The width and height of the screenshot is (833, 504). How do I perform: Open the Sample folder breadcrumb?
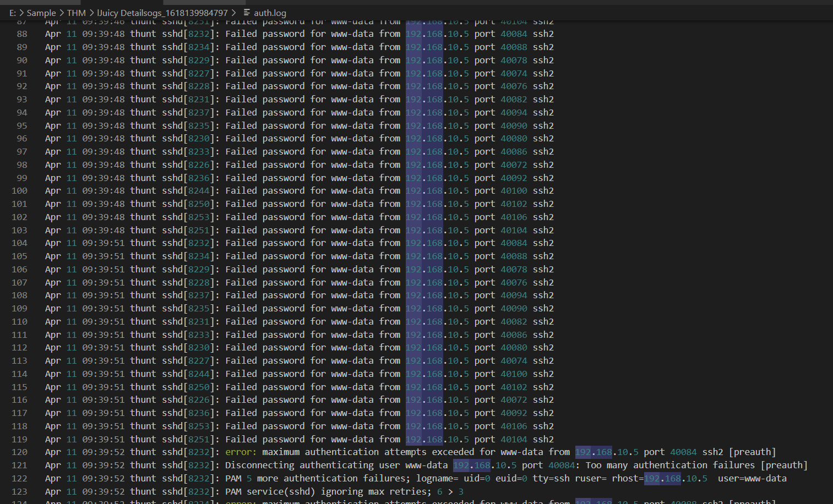41,13
